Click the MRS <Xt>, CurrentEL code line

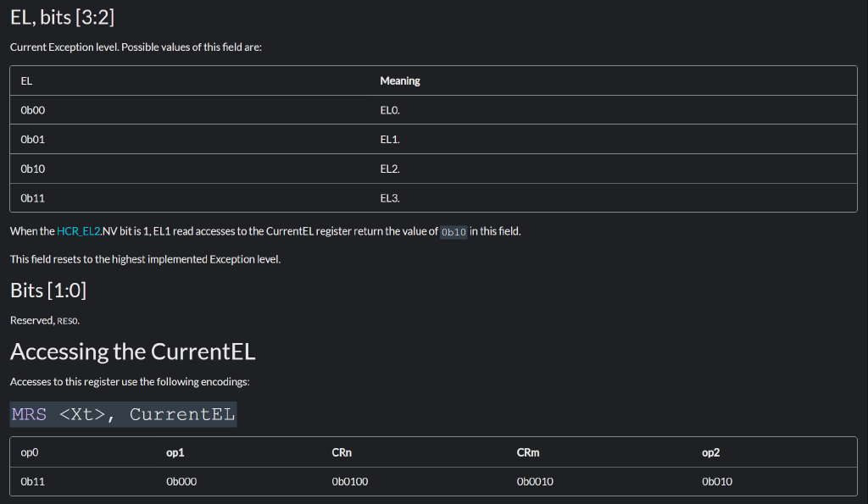click(123, 414)
